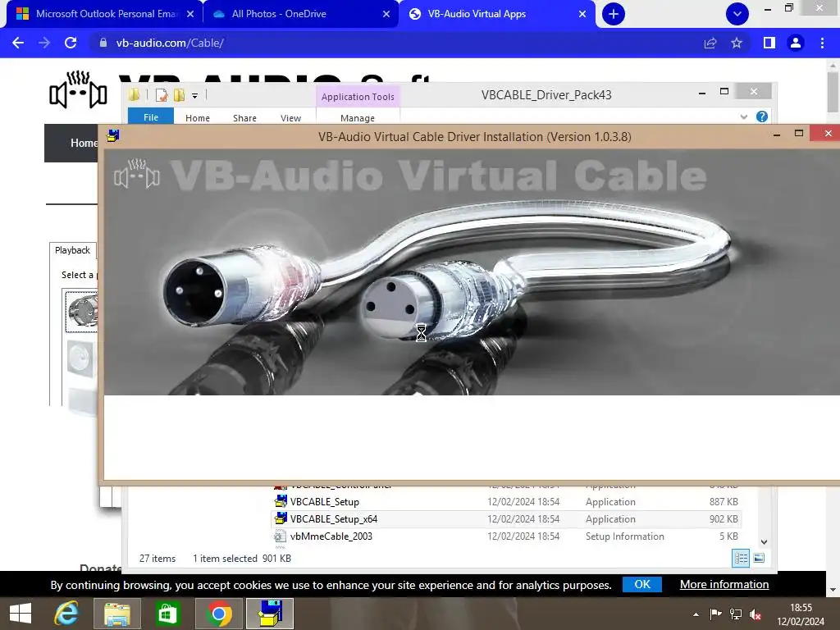Click the VB-Audio logo on the webpage
Image resolution: width=840 pixels, height=630 pixels.
coord(78,89)
